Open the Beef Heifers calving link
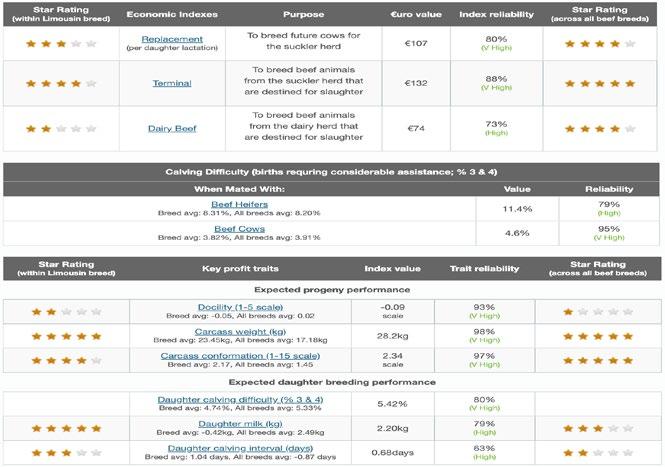The width and height of the screenshot is (665, 467). 239,204
